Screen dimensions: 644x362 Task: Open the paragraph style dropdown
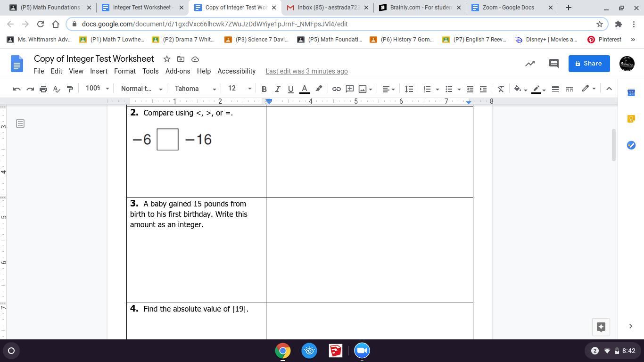(141, 89)
